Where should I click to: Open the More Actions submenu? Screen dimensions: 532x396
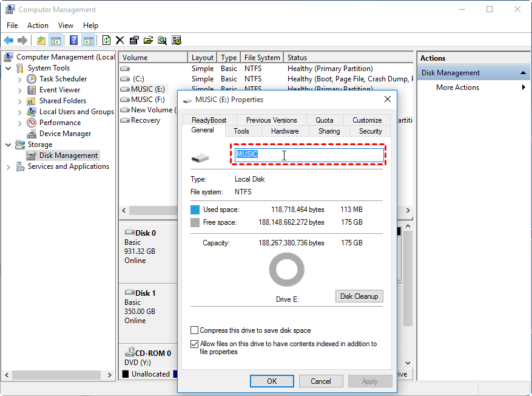coord(458,87)
